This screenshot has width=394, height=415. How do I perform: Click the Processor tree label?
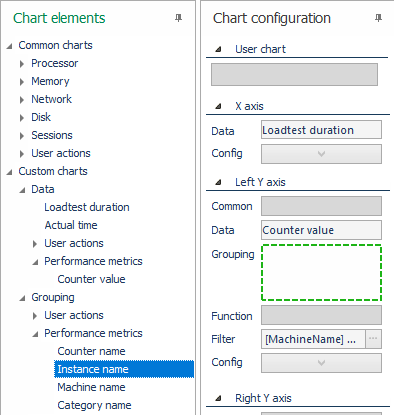click(x=55, y=63)
